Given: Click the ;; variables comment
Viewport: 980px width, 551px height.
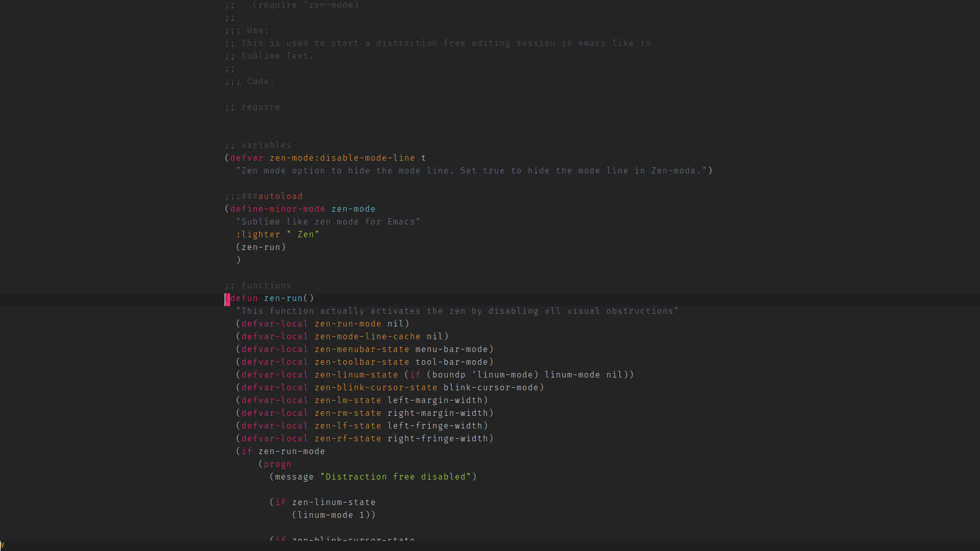Looking at the screenshot, I should click(258, 145).
